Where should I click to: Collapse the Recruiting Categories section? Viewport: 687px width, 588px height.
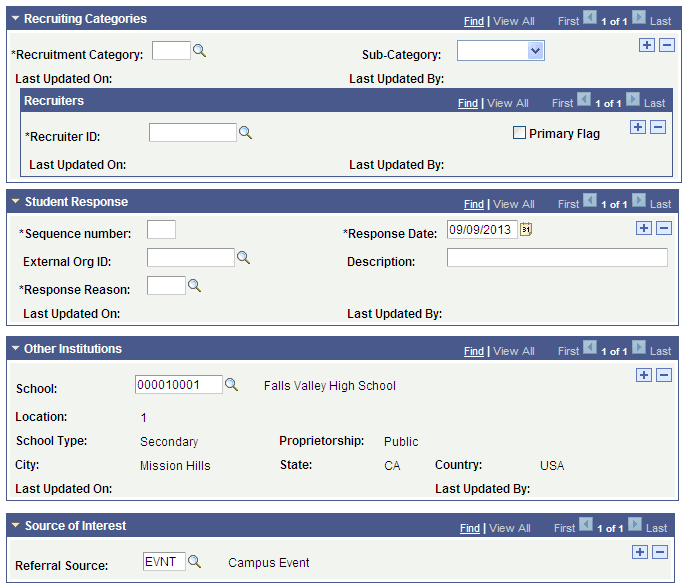[16, 19]
